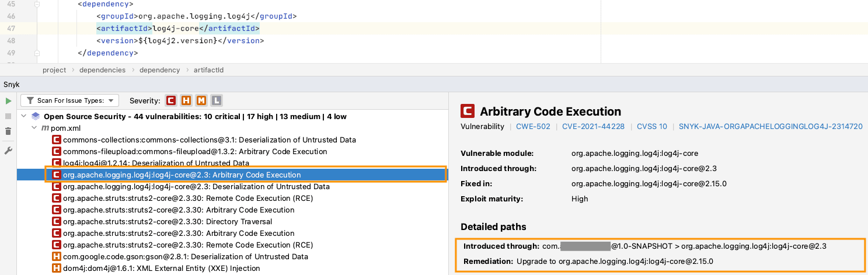Click critical icon beside commons-fileupload row
The height and width of the screenshot is (275, 868).
[57, 151]
